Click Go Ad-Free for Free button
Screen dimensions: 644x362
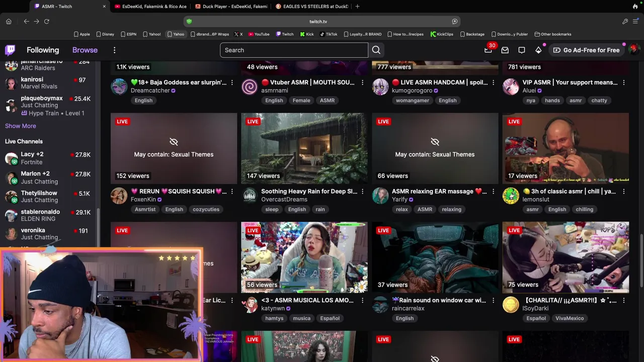586,50
